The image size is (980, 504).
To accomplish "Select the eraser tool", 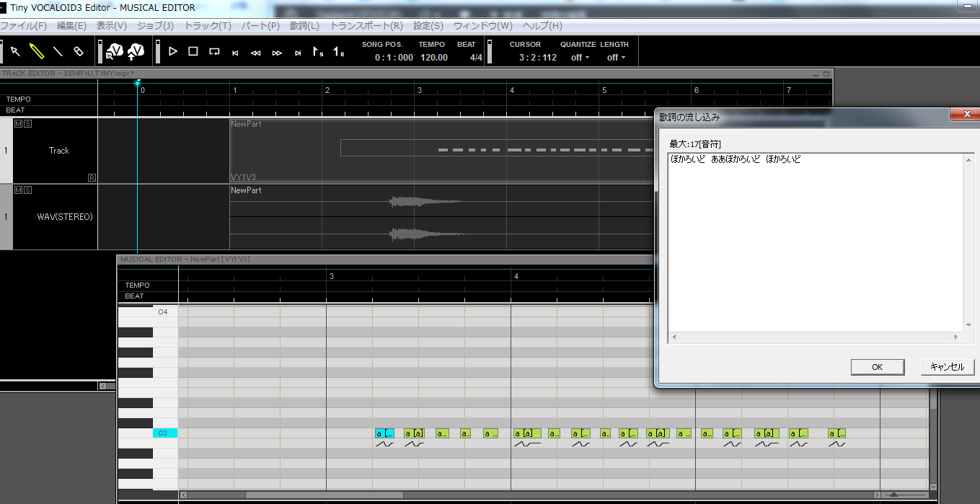I will coord(79,52).
